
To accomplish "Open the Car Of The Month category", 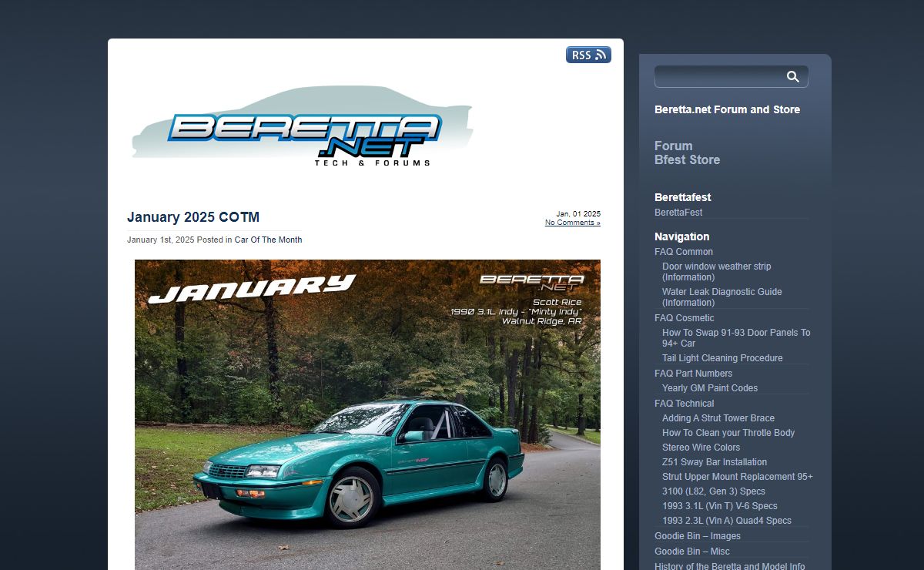I will tap(268, 240).
